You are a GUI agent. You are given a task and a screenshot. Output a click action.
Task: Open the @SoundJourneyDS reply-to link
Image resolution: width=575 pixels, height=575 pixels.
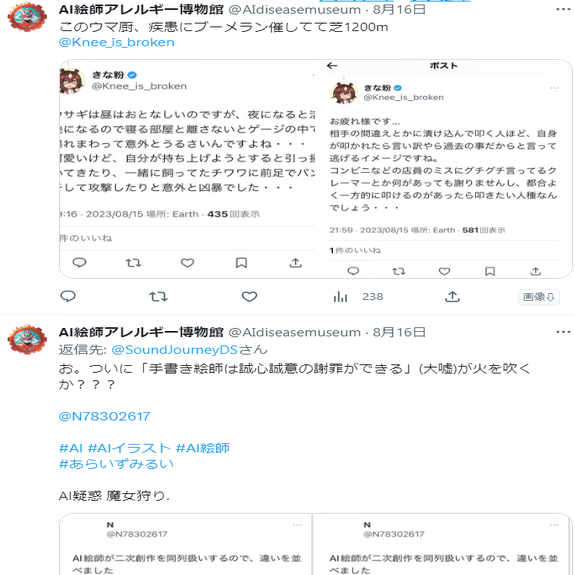[175, 349]
